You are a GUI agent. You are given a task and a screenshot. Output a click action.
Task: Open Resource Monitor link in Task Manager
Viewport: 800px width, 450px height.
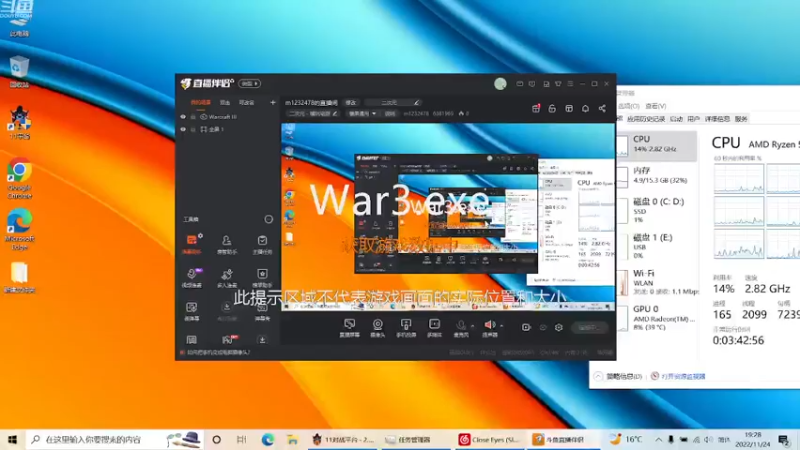coord(678,377)
